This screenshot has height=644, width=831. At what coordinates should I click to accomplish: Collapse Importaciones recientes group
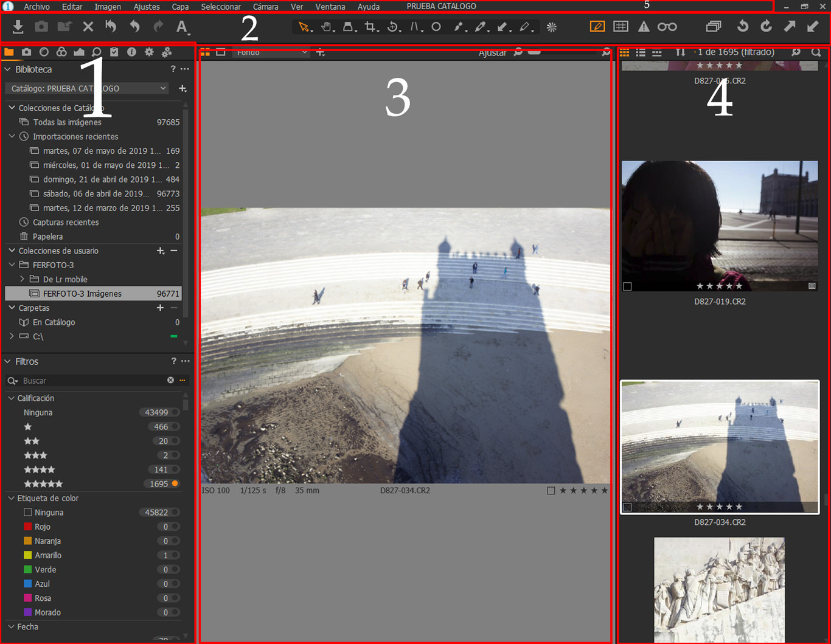click(12, 137)
